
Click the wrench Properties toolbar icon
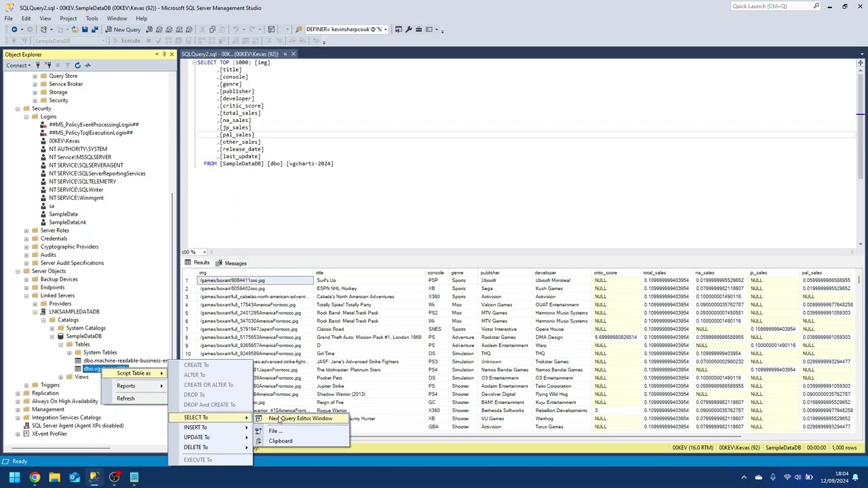pyautogui.click(x=409, y=29)
